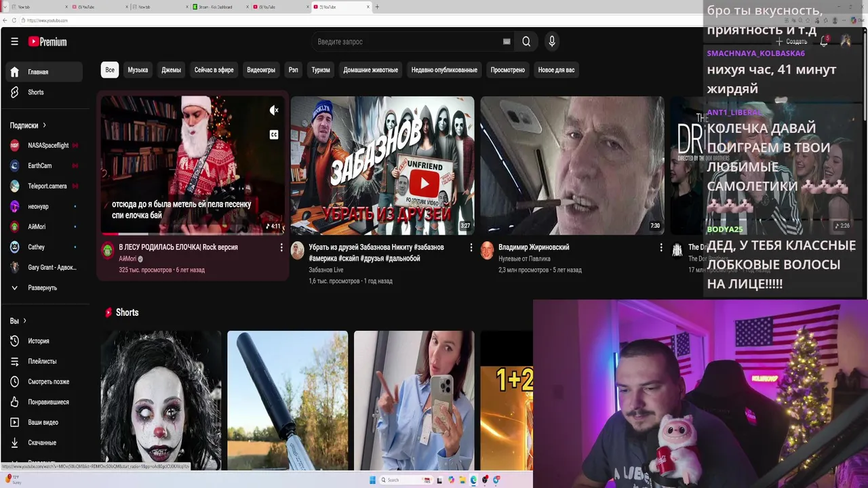The height and width of the screenshot is (488, 868).
Task: Open a new browser tab with plus
Action: [x=377, y=7]
